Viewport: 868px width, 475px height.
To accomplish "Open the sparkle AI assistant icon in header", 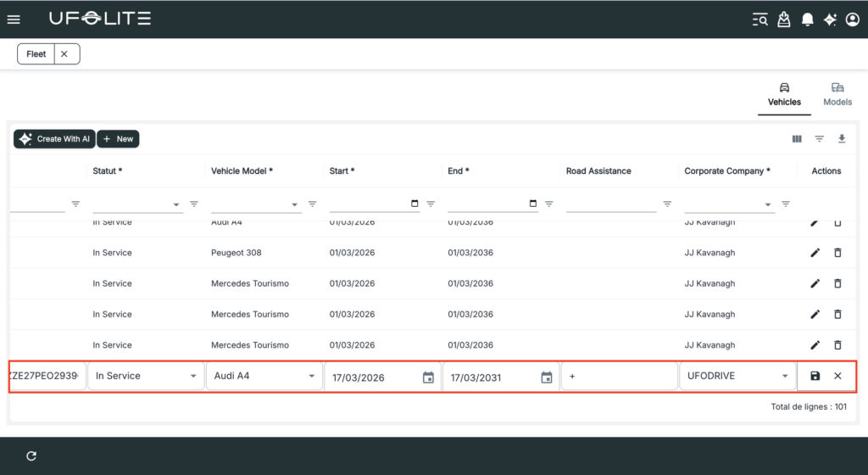I will [x=830, y=20].
